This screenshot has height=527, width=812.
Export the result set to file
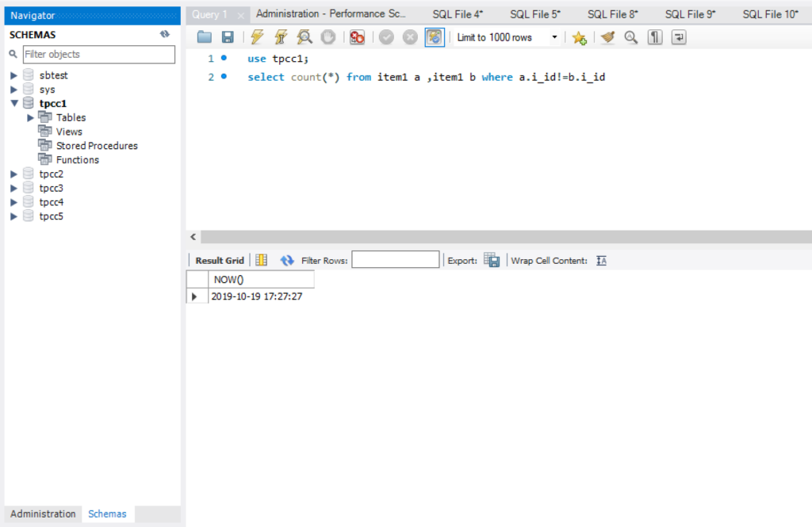pos(492,260)
